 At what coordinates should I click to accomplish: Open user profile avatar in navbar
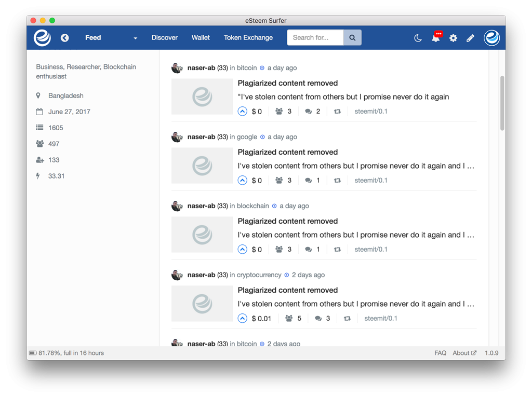[x=491, y=38]
